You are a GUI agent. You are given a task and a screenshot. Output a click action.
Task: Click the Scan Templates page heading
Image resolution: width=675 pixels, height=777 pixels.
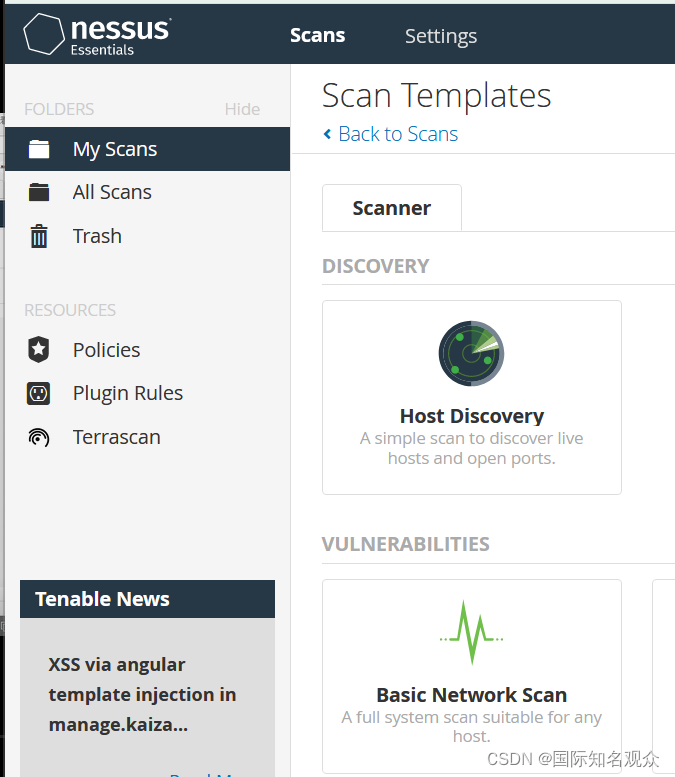[x=436, y=95]
